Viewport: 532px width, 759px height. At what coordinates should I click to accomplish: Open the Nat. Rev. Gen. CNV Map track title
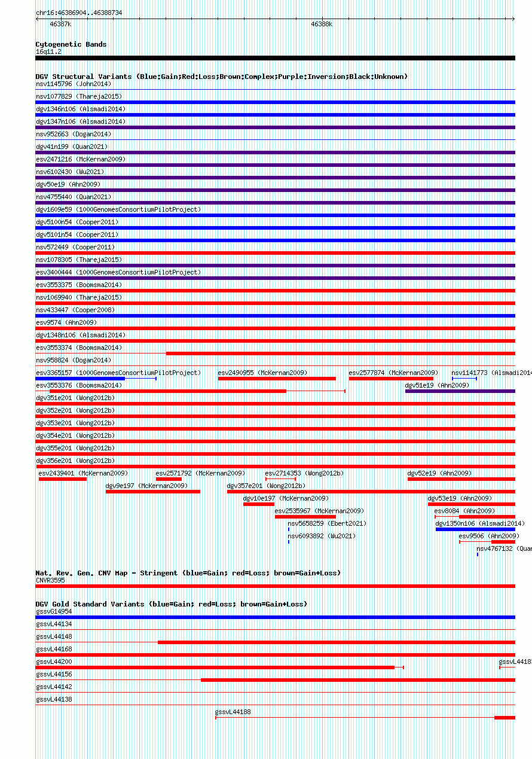click(x=188, y=573)
